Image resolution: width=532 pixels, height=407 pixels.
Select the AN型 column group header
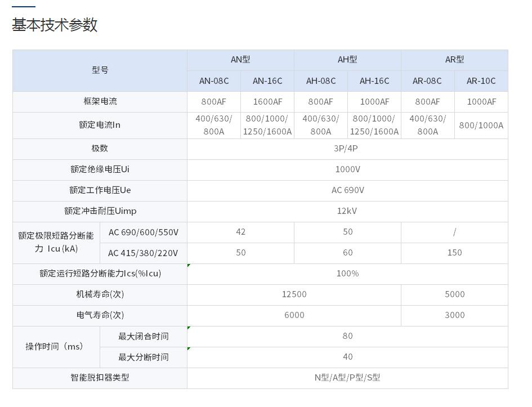[240, 60]
